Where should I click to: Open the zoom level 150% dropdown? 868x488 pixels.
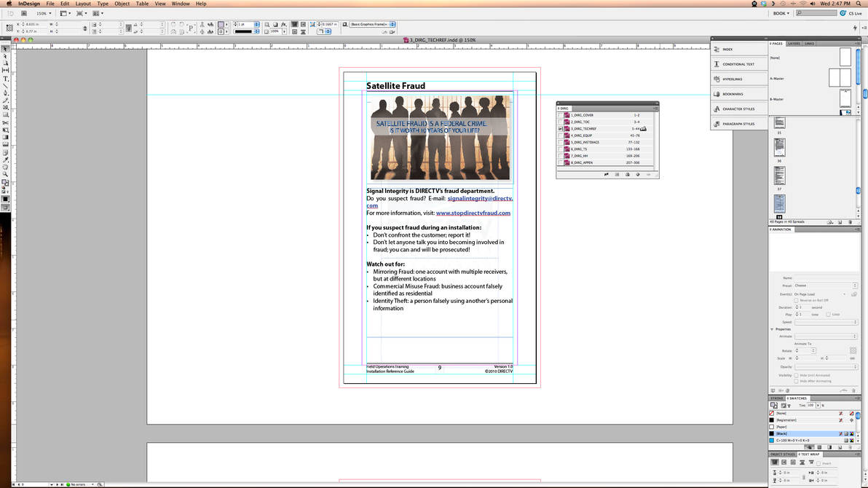(x=44, y=13)
